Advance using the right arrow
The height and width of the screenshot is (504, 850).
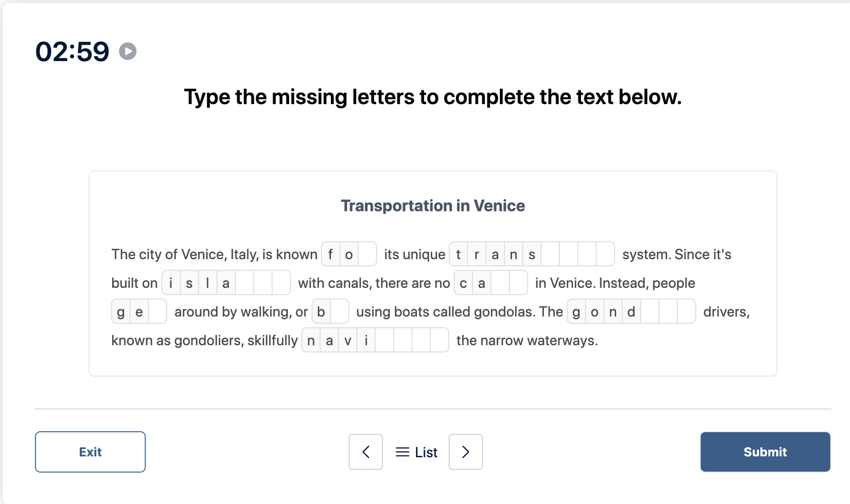click(465, 452)
